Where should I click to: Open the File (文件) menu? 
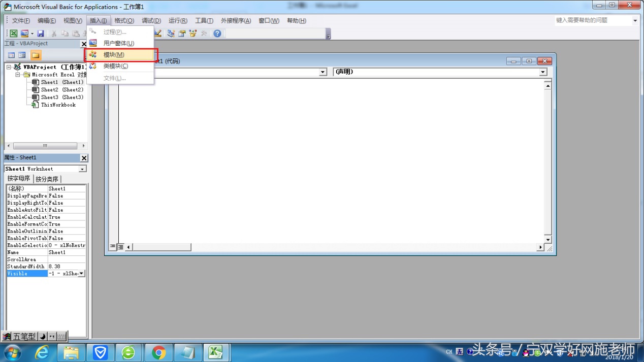(x=21, y=21)
